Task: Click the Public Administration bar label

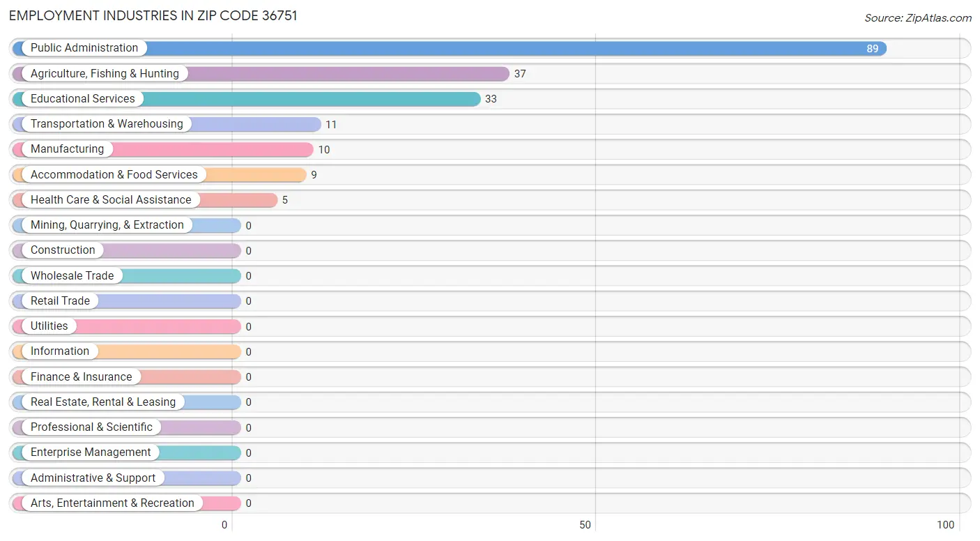Action: (84, 48)
